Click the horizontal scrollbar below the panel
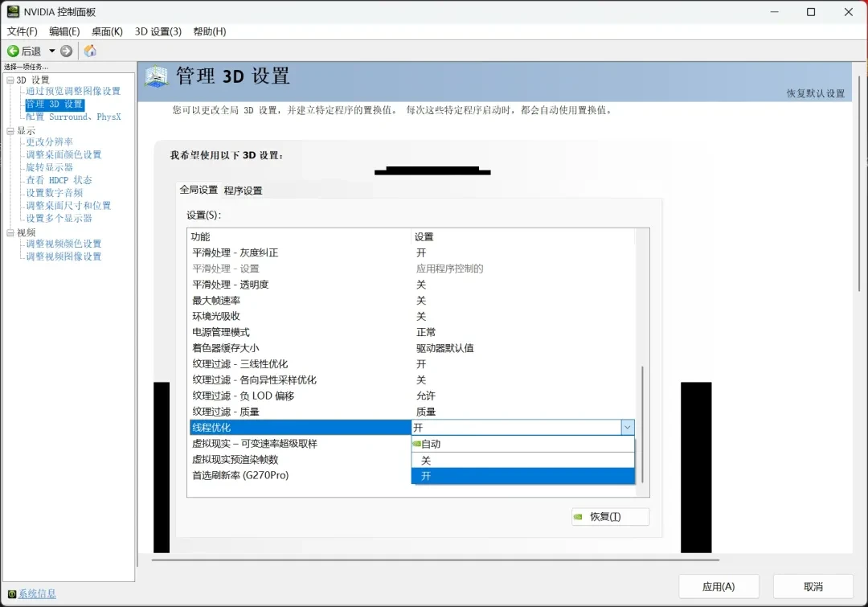 pos(435,560)
